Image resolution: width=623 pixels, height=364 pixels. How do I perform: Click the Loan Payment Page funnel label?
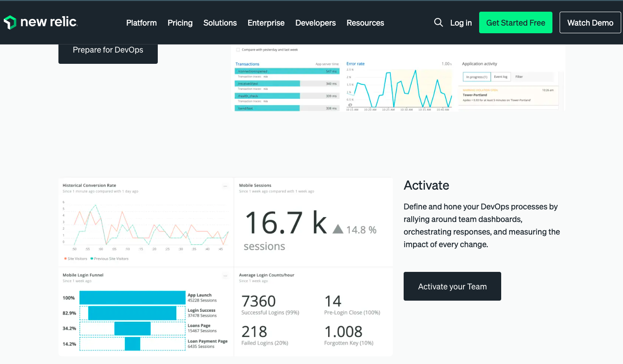(208, 342)
